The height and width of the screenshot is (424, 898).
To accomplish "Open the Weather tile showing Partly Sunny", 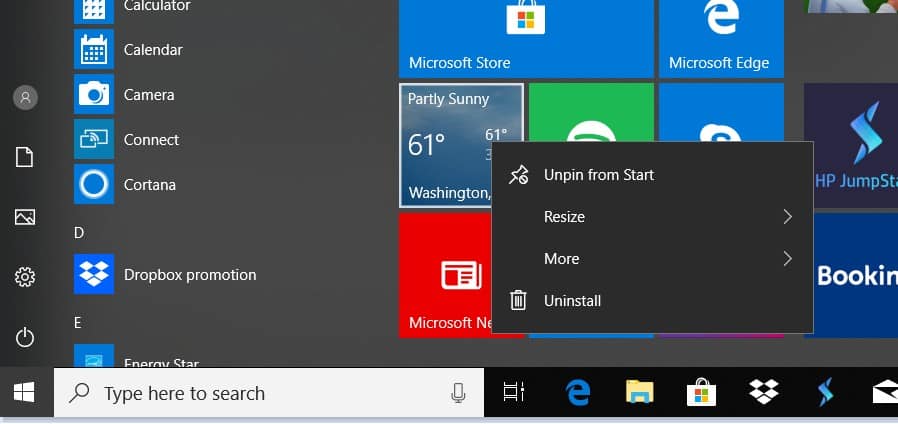I will coord(445,146).
